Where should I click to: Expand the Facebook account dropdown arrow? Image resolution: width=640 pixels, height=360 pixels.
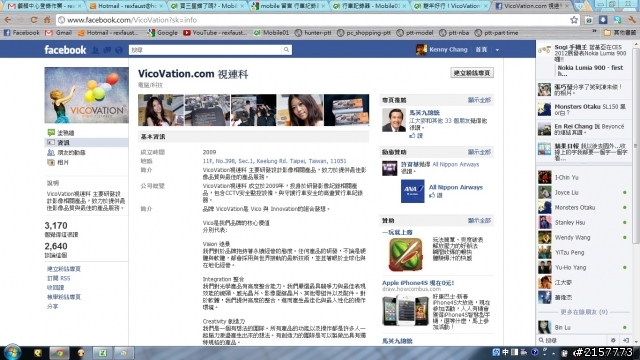click(497, 50)
